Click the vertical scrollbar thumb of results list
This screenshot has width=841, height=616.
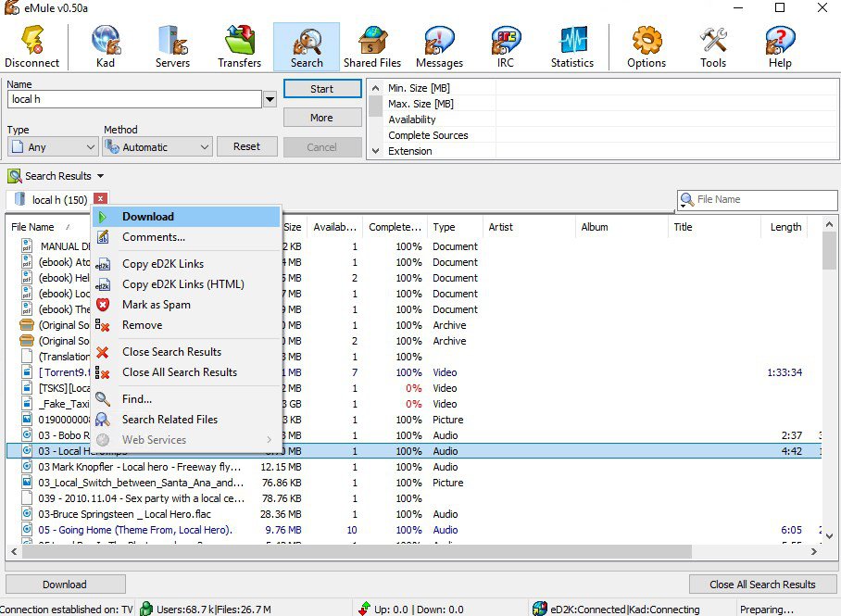click(x=829, y=251)
